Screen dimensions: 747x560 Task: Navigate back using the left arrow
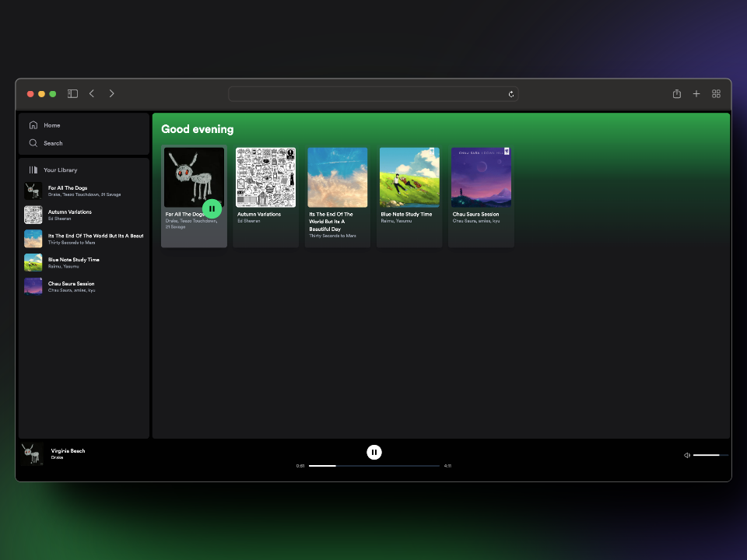pos(91,93)
